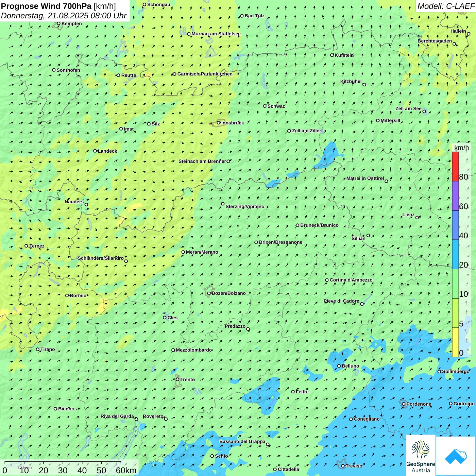Click the Innsbruck city marker
476x476 pixels.
click(x=219, y=123)
